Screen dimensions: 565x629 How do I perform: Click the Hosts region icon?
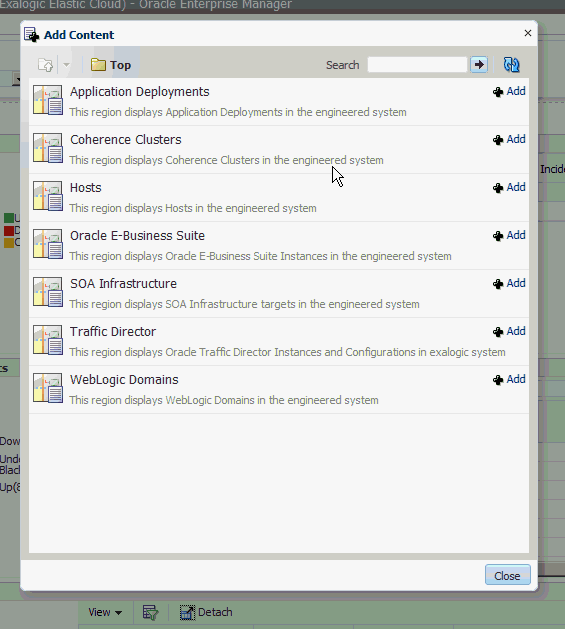click(x=47, y=196)
